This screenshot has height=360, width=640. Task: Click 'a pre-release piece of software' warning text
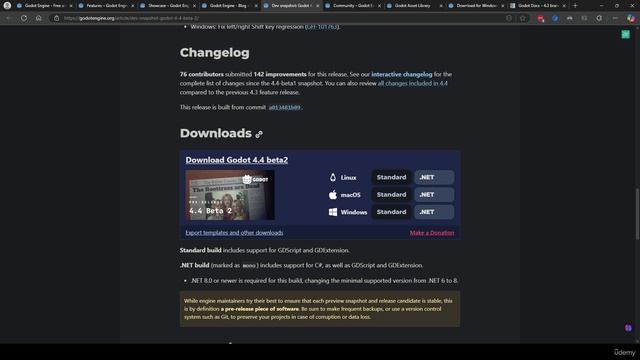(x=260, y=309)
